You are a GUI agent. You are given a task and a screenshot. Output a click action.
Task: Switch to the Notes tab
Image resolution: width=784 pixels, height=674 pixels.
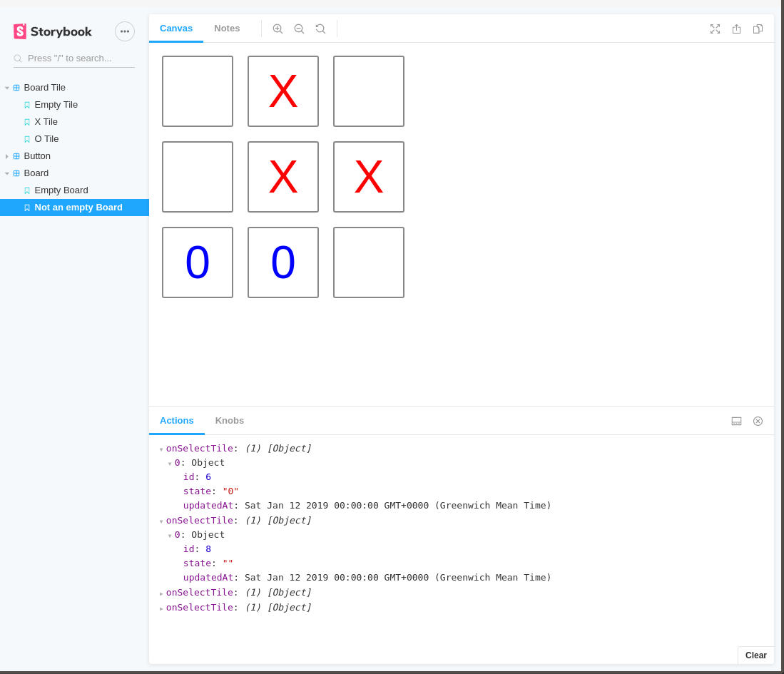click(x=227, y=28)
